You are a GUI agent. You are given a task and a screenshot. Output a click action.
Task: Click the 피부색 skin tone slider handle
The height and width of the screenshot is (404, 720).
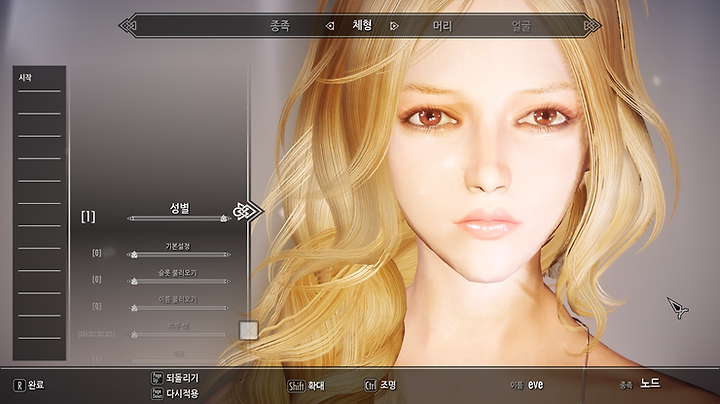(x=134, y=335)
